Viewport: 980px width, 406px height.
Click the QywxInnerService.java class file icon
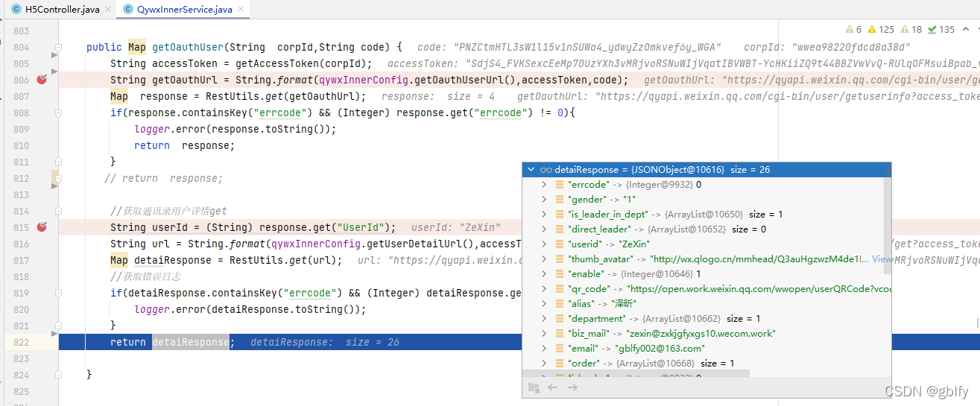(x=128, y=10)
